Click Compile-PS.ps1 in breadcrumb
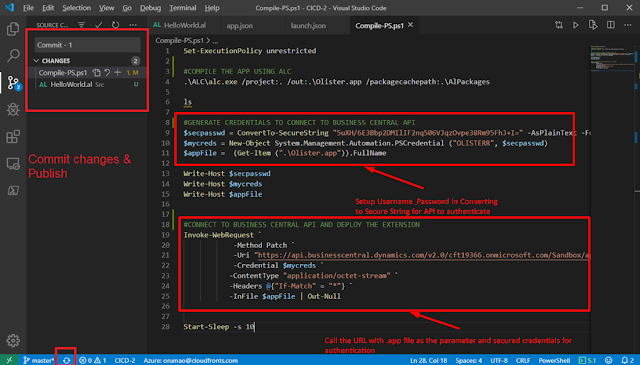640x365 pixels. [179, 40]
